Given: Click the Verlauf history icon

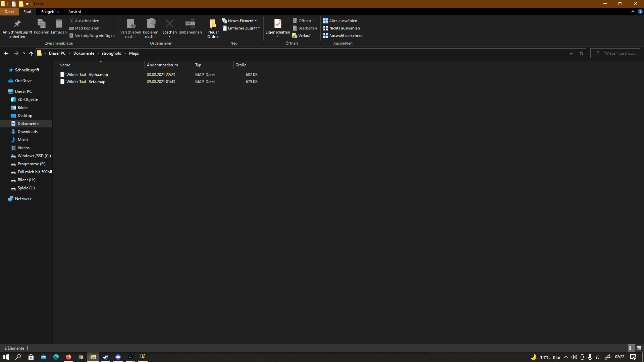Looking at the screenshot, I should [295, 36].
